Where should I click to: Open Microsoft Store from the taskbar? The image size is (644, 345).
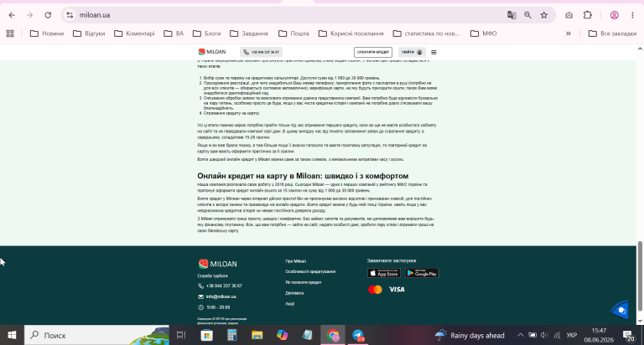206,335
